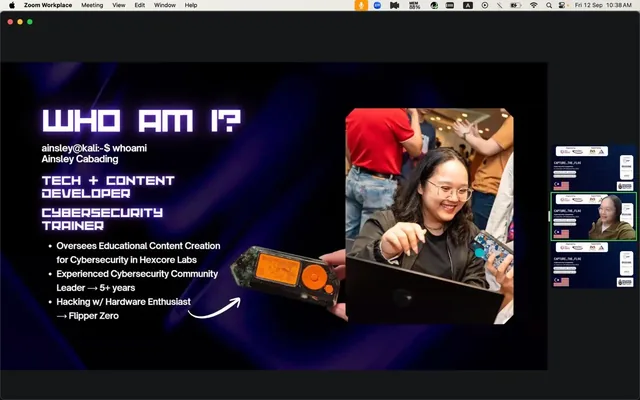
Task: Click the circled play icon in menu bar
Action: tap(484, 5)
